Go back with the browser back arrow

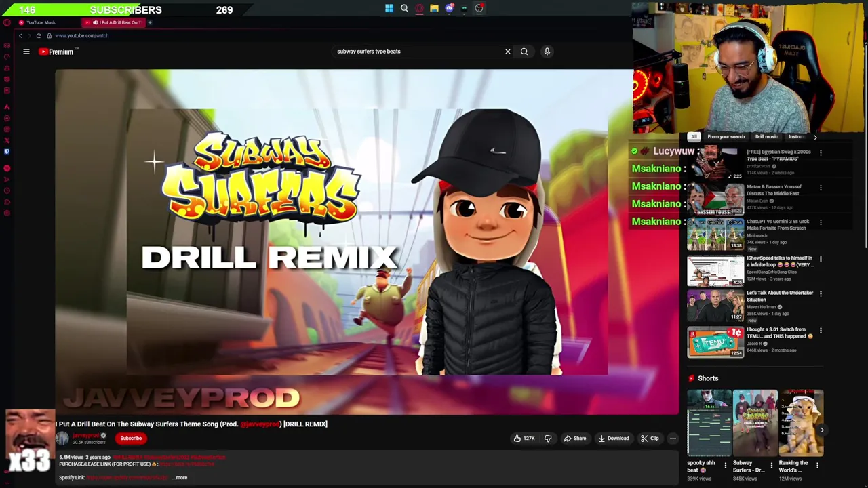coord(20,35)
